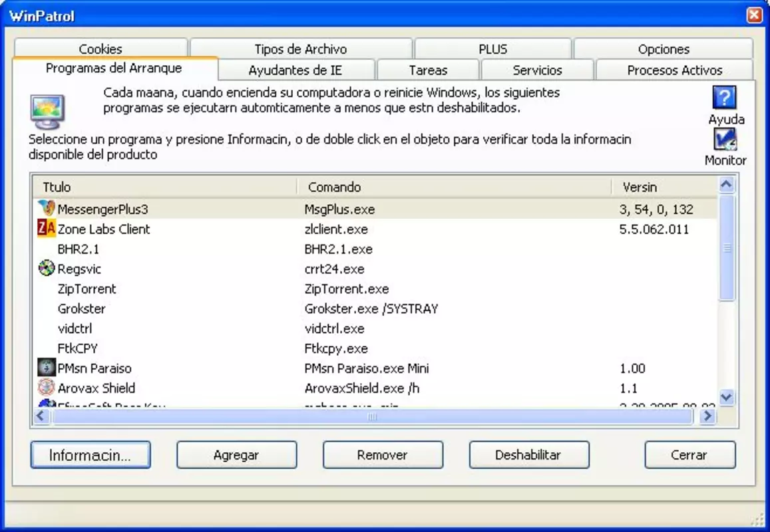
Task: Click the Informacin... button
Action: pyautogui.click(x=91, y=455)
